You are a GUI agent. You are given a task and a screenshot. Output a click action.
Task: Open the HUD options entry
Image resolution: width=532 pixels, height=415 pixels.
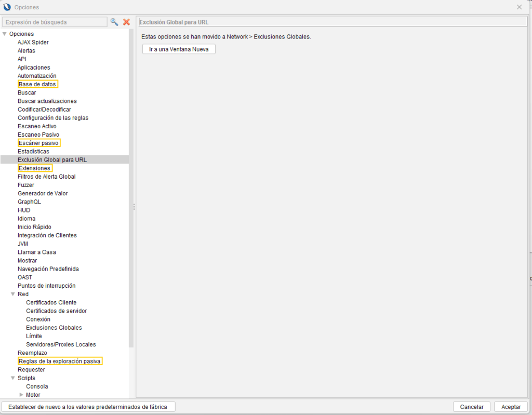pyautogui.click(x=24, y=210)
